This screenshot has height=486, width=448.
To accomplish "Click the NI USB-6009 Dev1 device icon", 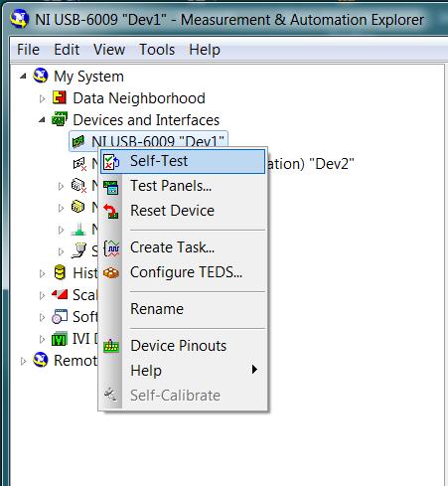I will 78,141.
